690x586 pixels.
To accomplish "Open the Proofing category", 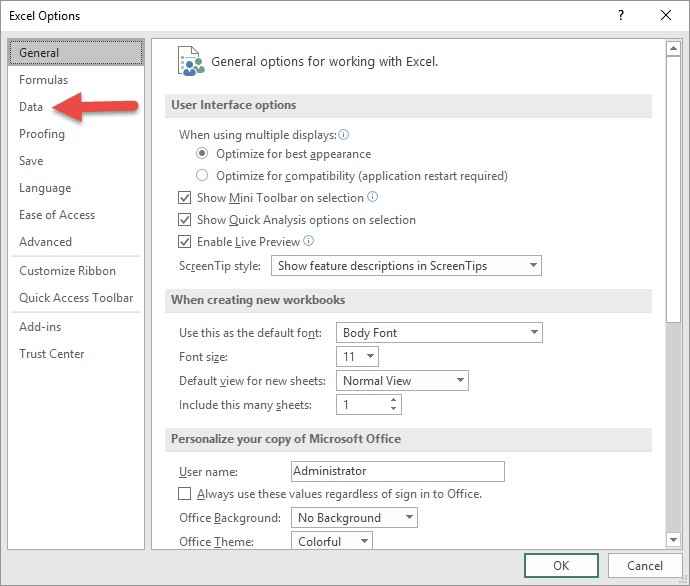I will click(x=76, y=134).
